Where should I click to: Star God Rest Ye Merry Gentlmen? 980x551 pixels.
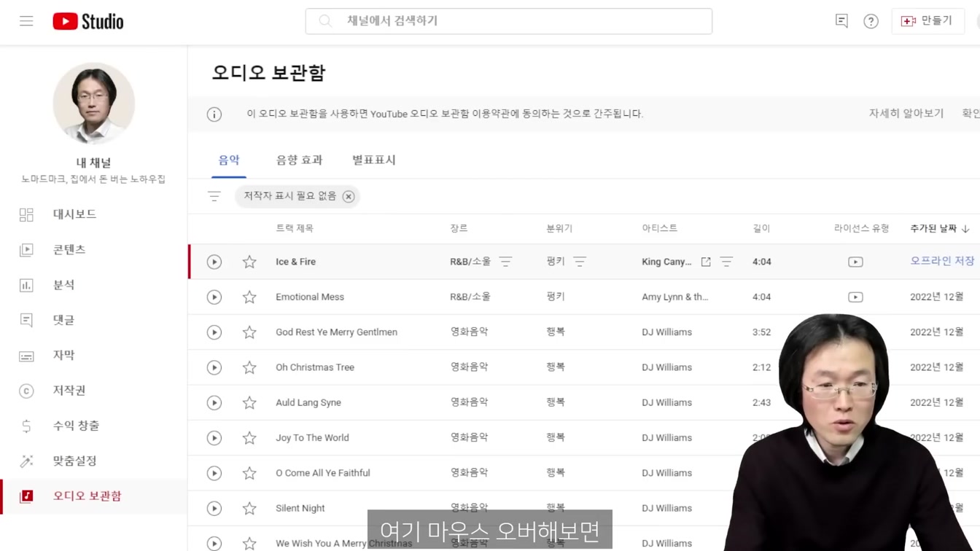click(249, 332)
